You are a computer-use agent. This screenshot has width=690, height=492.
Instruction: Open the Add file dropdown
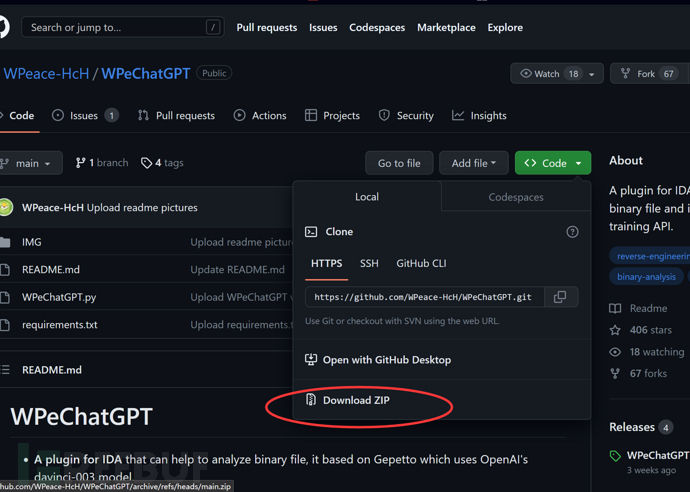tap(474, 163)
